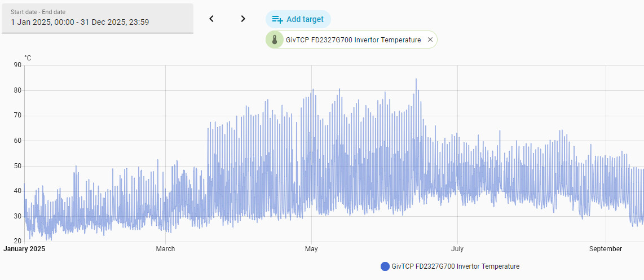Click the May label on the x-axis
Viewport: 644px width, 280px height.
click(311, 249)
